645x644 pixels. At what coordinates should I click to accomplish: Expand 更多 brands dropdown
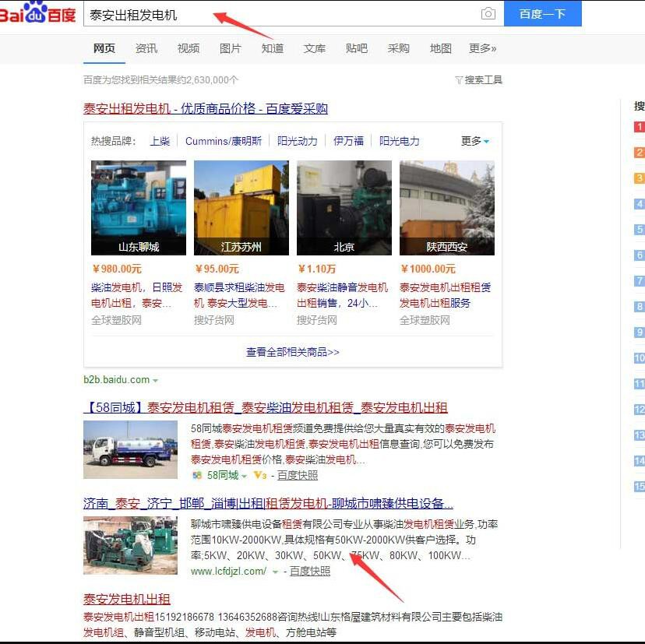coord(475,141)
